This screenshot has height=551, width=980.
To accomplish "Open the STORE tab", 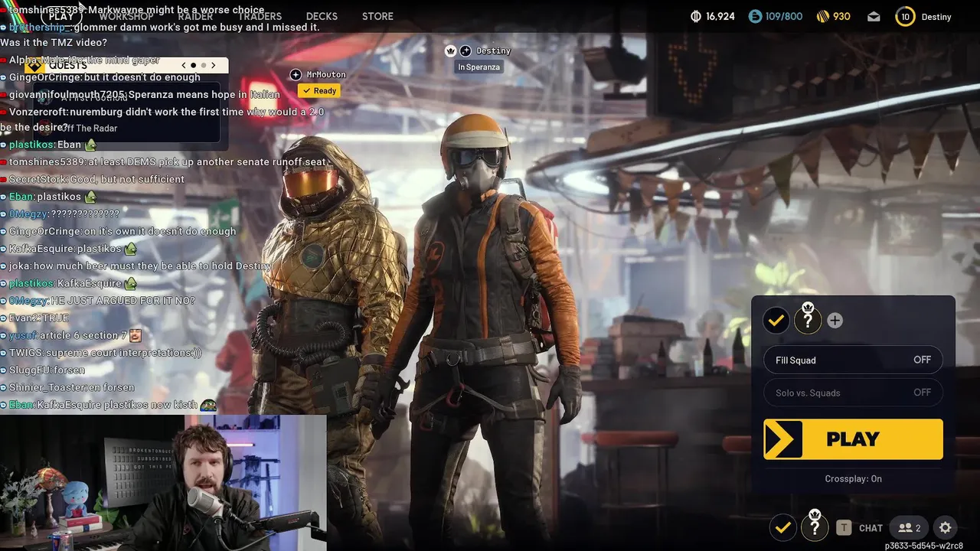I will [377, 16].
